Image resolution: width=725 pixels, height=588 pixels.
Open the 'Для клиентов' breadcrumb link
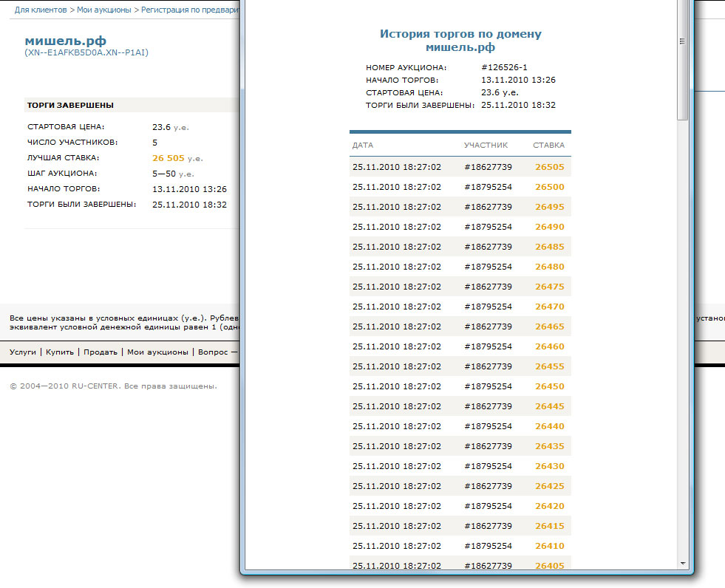(x=41, y=10)
